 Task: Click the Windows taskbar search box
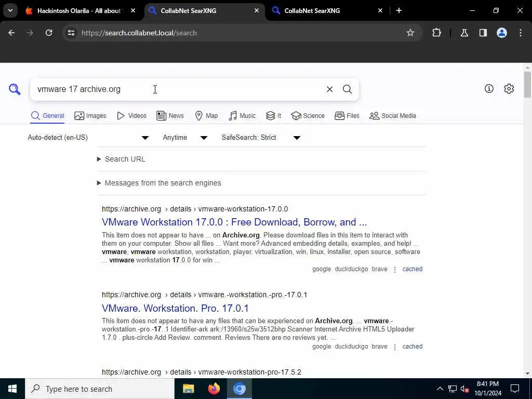pyautogui.click(x=100, y=389)
